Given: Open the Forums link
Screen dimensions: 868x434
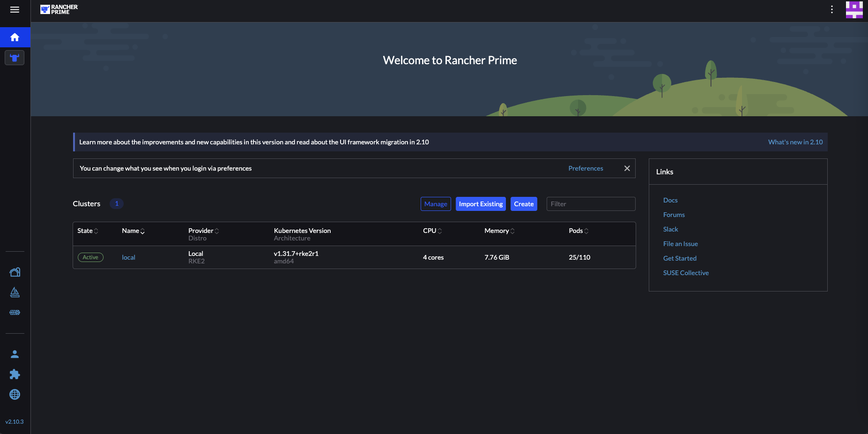Looking at the screenshot, I should point(674,215).
